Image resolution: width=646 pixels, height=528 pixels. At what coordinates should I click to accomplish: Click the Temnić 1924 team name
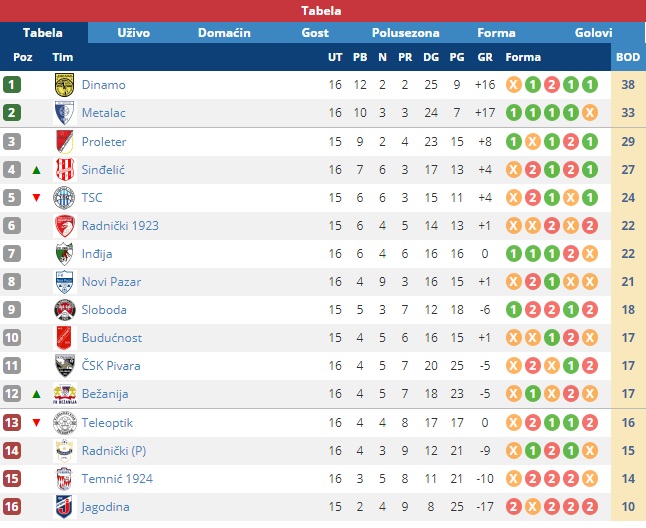(x=117, y=479)
